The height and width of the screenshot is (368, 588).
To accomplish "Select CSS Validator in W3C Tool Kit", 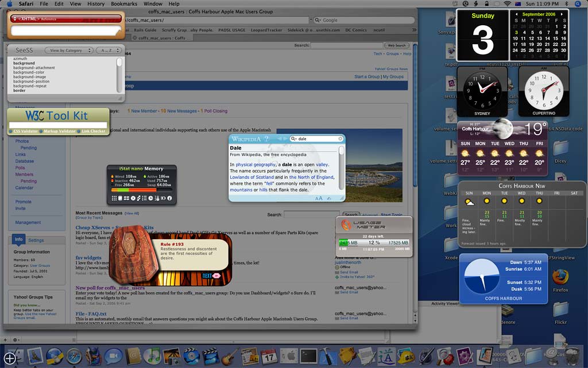I will click(x=23, y=131).
